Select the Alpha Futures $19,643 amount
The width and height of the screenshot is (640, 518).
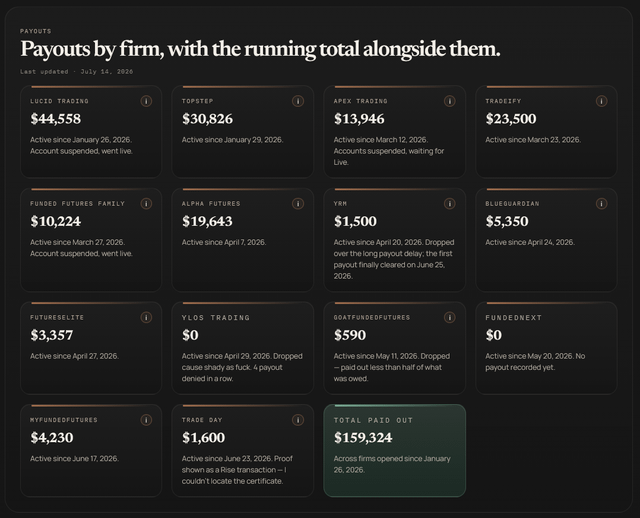tap(207, 221)
